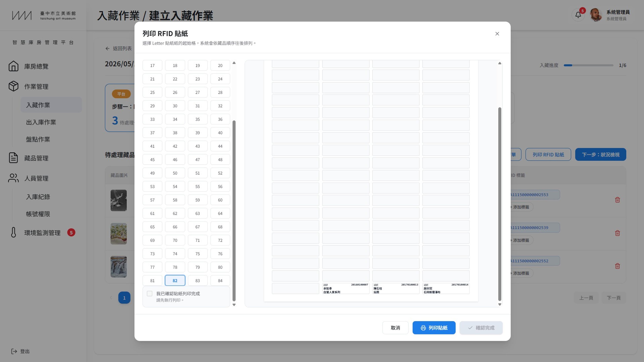The width and height of the screenshot is (644, 362).
Task: Select starting cell 17
Action: (152, 65)
